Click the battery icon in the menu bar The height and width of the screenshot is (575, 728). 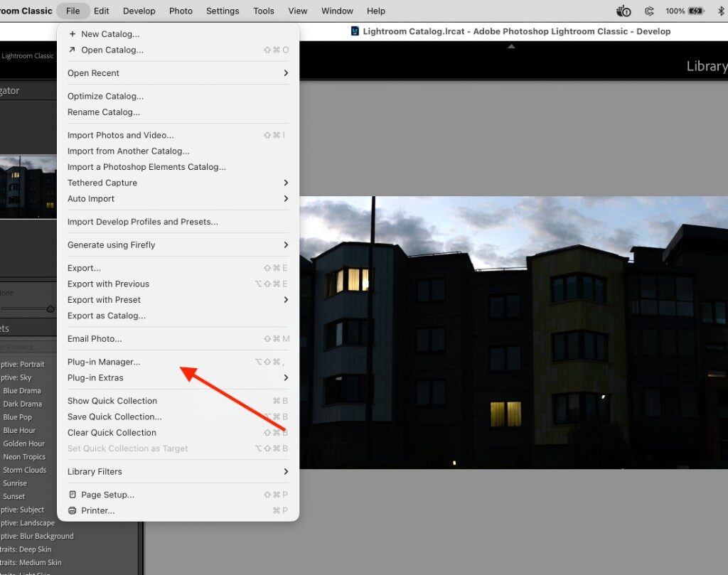point(696,11)
